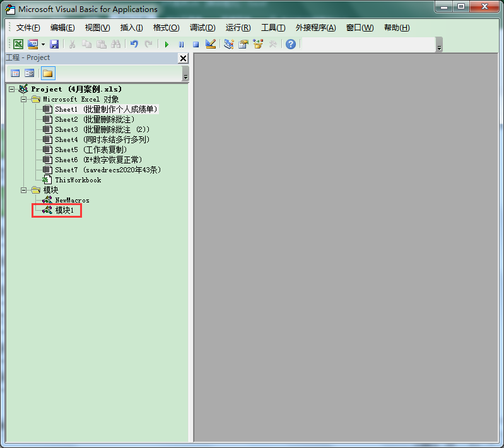Select the NewMacros module
The width and height of the screenshot is (504, 448).
pyautogui.click(x=73, y=201)
